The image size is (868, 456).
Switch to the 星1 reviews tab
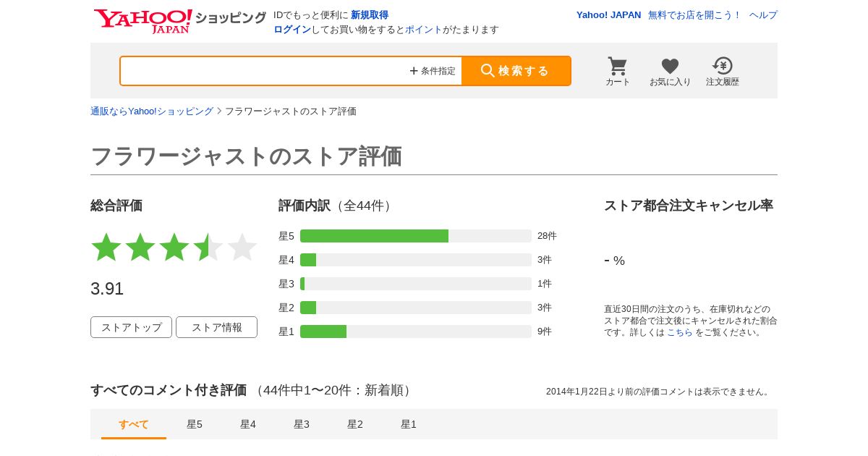(x=409, y=424)
